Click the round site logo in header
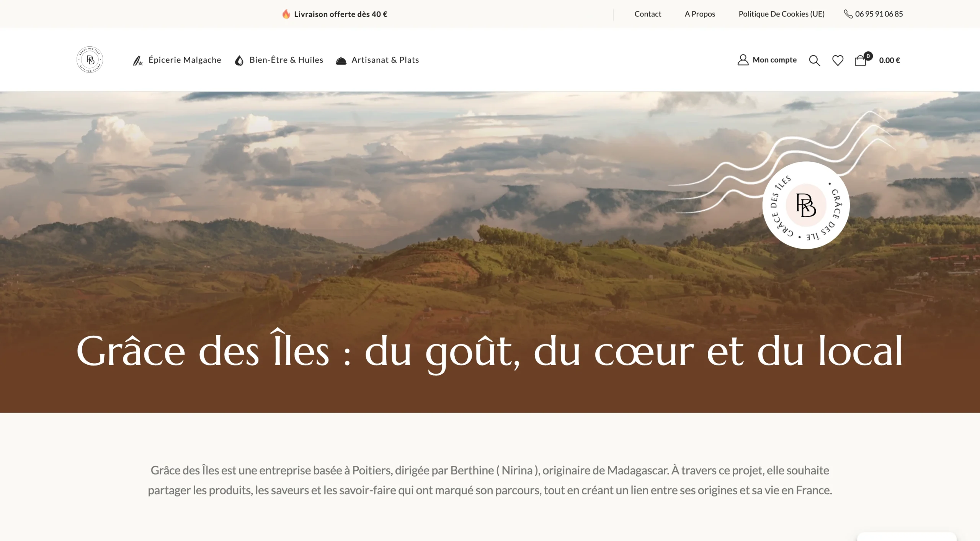980x541 pixels. tap(90, 60)
